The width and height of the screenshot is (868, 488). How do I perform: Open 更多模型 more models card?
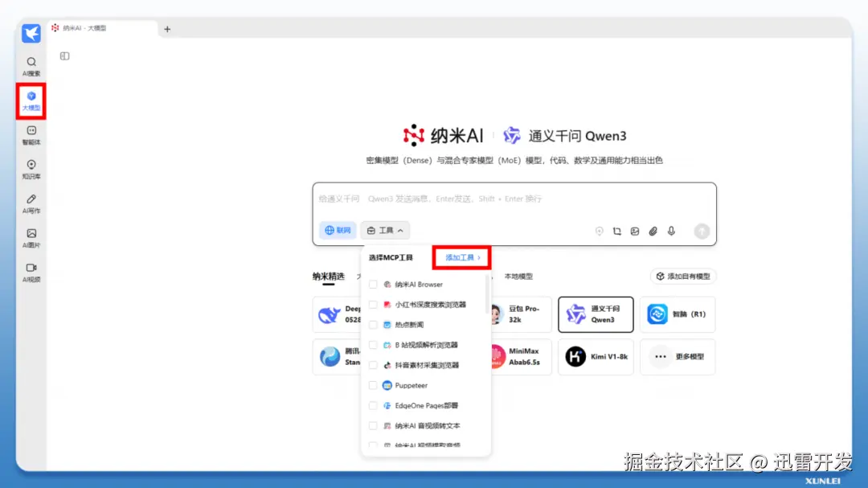[678, 357]
